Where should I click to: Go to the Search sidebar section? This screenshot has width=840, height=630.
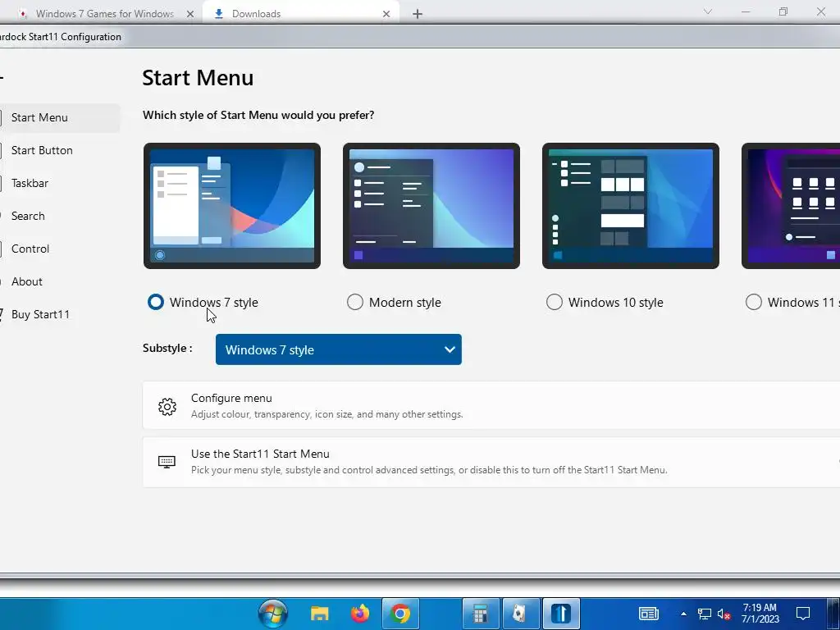click(x=60, y=216)
